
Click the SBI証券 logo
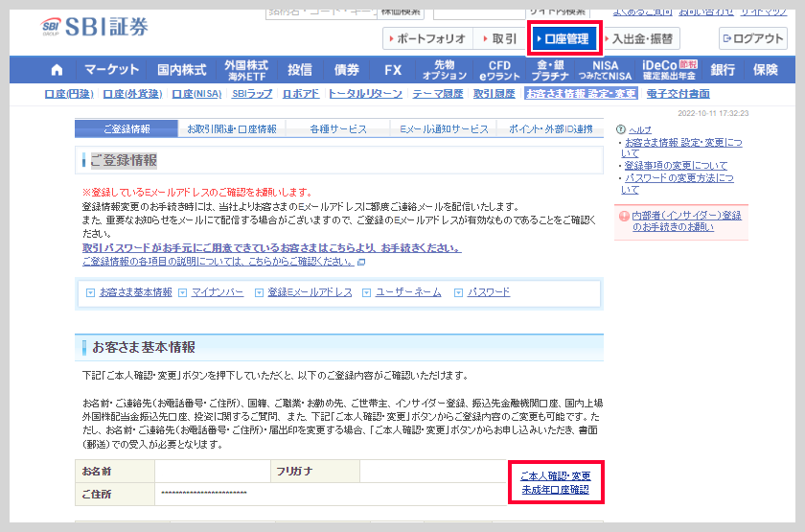point(95,27)
